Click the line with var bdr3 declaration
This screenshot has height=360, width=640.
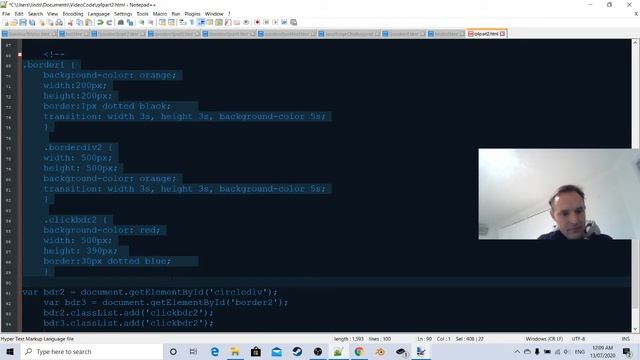point(165,302)
